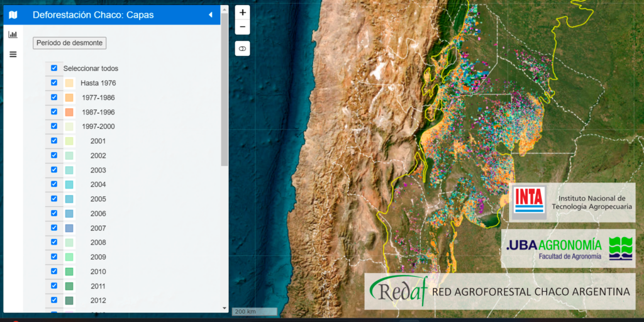Zoom out with the minus button
The image size is (644, 322).
click(x=242, y=27)
